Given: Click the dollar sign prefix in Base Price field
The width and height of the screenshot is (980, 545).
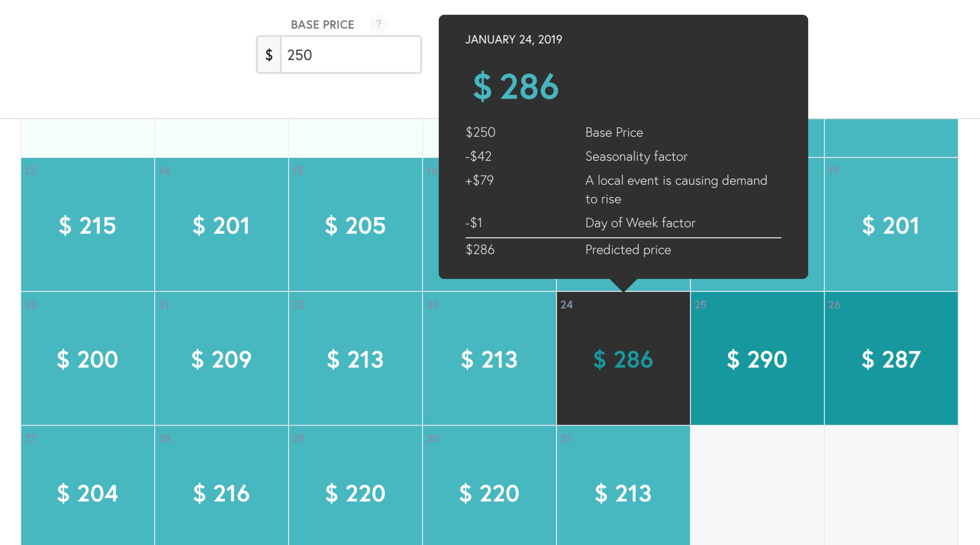Looking at the screenshot, I should pyautogui.click(x=269, y=55).
